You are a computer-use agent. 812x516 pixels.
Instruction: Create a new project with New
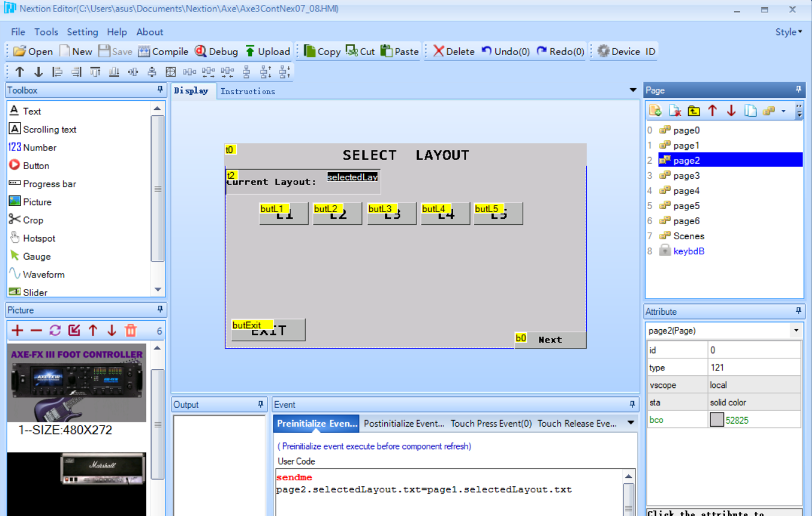coord(76,51)
